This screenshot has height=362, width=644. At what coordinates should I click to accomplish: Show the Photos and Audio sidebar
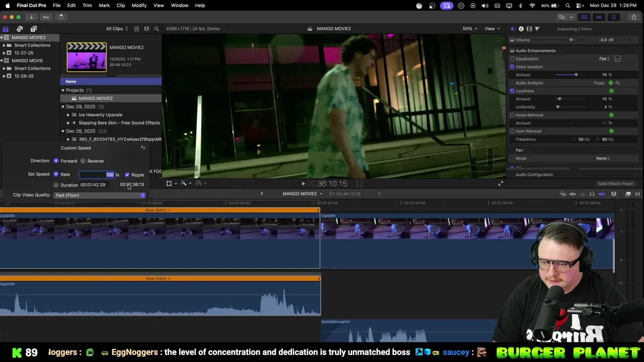pyautogui.click(x=20, y=29)
